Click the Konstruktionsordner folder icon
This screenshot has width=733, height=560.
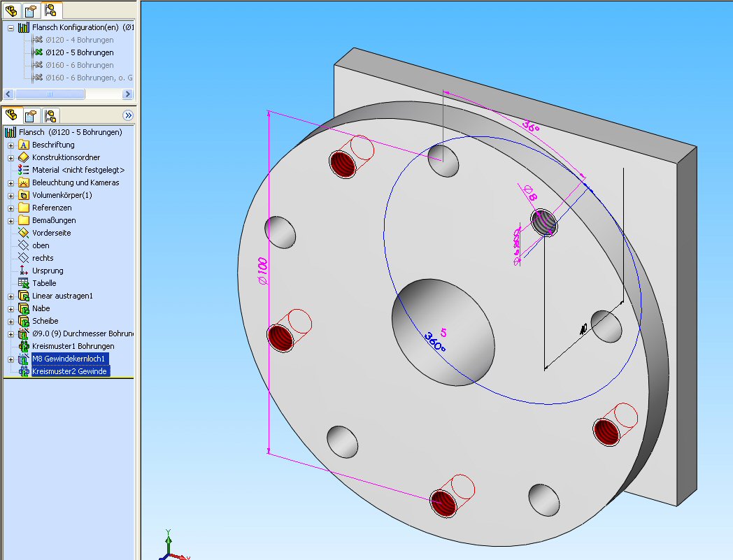click(x=24, y=157)
